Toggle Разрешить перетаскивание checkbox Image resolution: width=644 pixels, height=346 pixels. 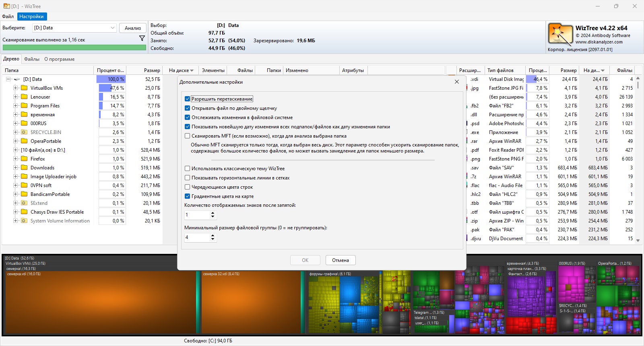coord(187,99)
